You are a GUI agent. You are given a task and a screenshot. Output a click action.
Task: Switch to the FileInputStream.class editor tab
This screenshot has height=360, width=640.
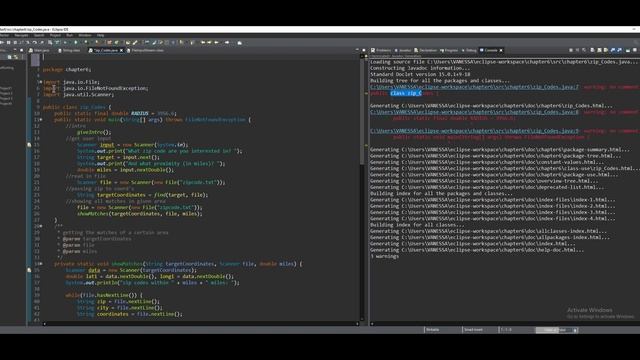(x=145, y=50)
